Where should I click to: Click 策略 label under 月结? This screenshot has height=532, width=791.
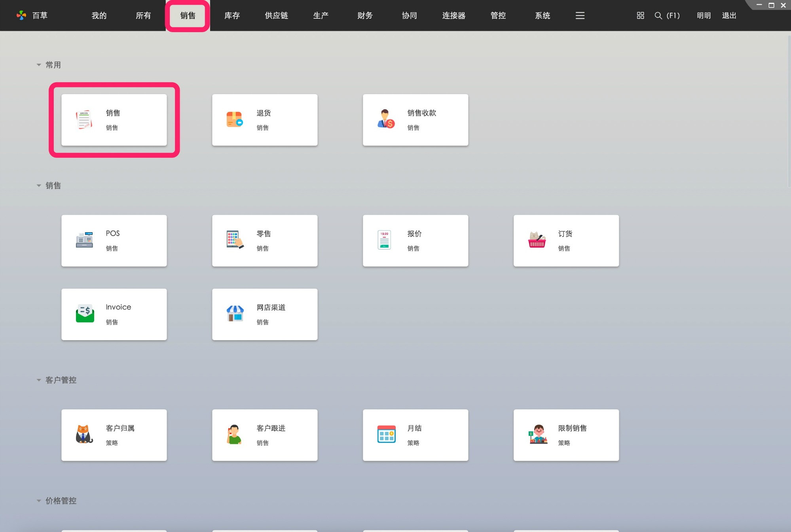click(x=413, y=443)
